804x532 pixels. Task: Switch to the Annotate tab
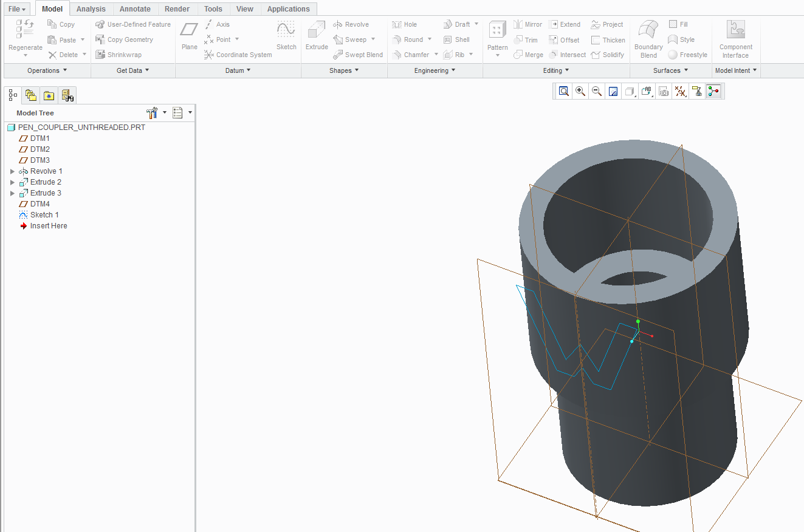(135, 9)
